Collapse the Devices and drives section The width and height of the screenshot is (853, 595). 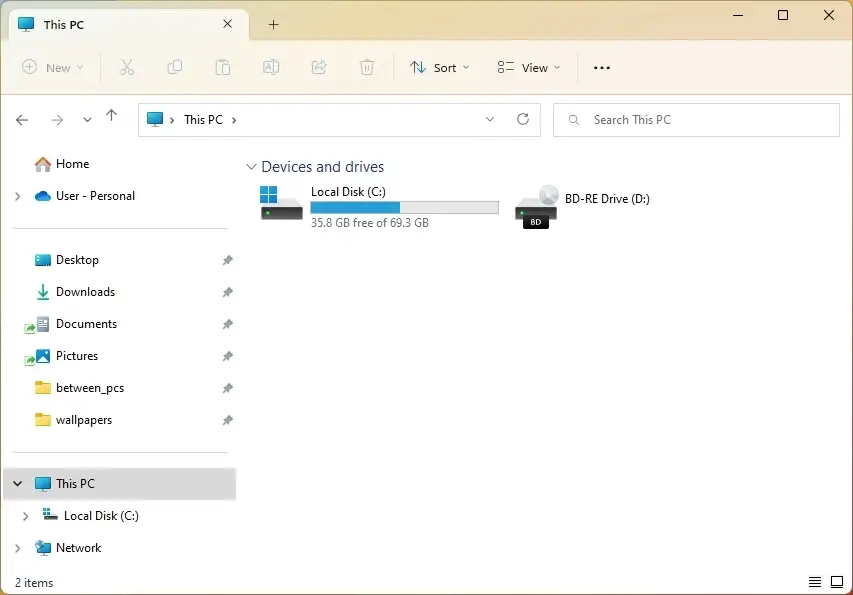pos(251,166)
